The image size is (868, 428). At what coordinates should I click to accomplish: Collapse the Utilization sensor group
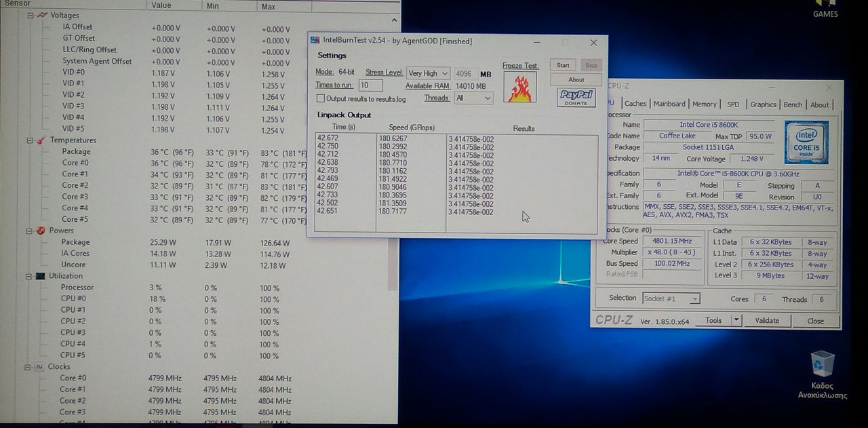pos(30,276)
